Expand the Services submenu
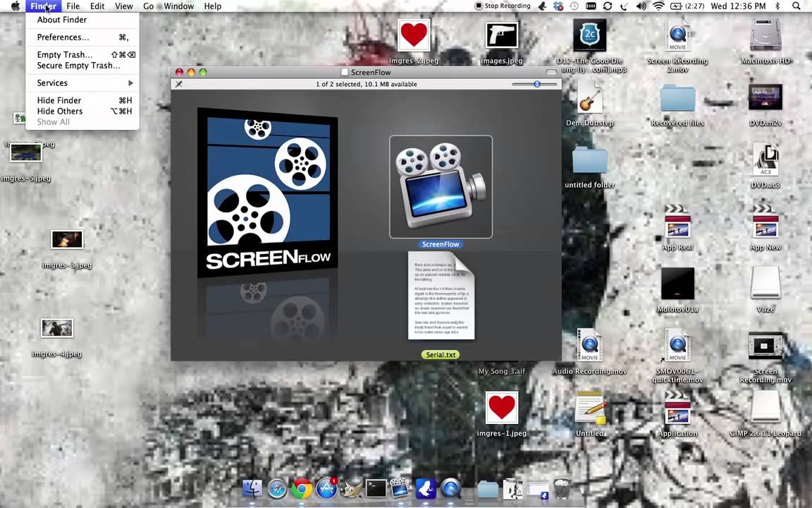This screenshot has height=508, width=812. click(82, 83)
